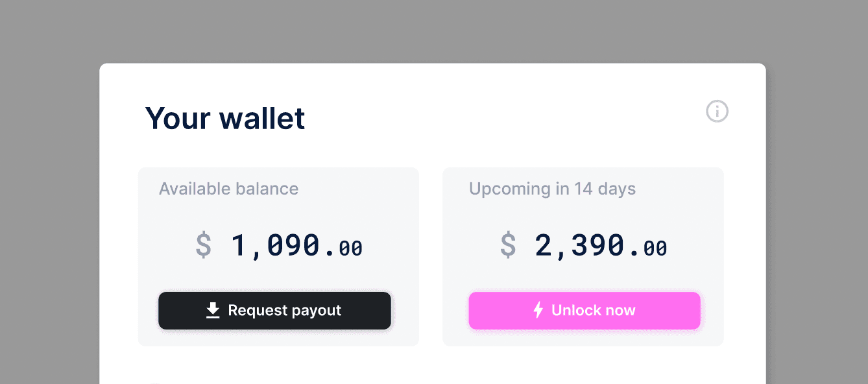Click the dollar sign next to 1,090.00
This screenshot has width=868, height=384.
(204, 246)
